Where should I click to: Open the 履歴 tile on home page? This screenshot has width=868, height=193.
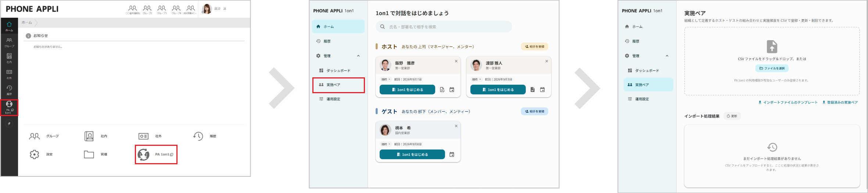point(205,136)
